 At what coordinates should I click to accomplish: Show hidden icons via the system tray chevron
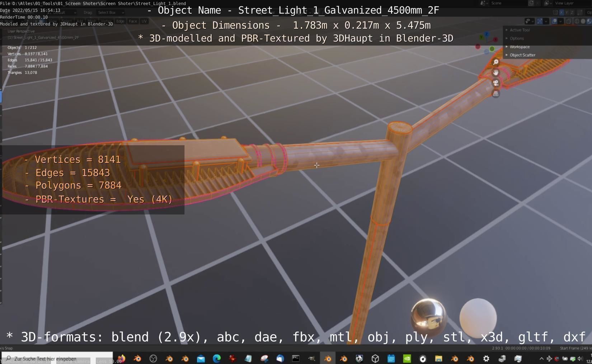pos(541,359)
